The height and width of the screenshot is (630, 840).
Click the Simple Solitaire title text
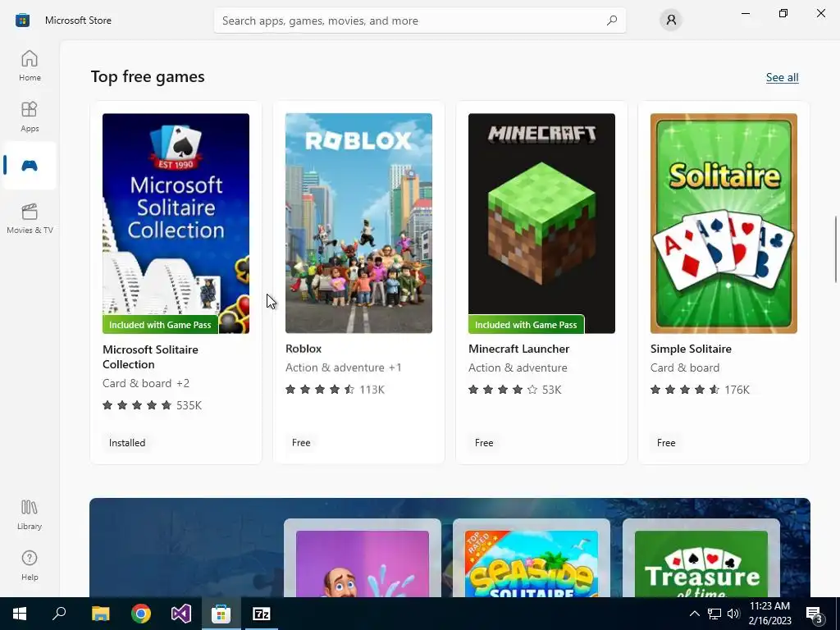click(691, 349)
